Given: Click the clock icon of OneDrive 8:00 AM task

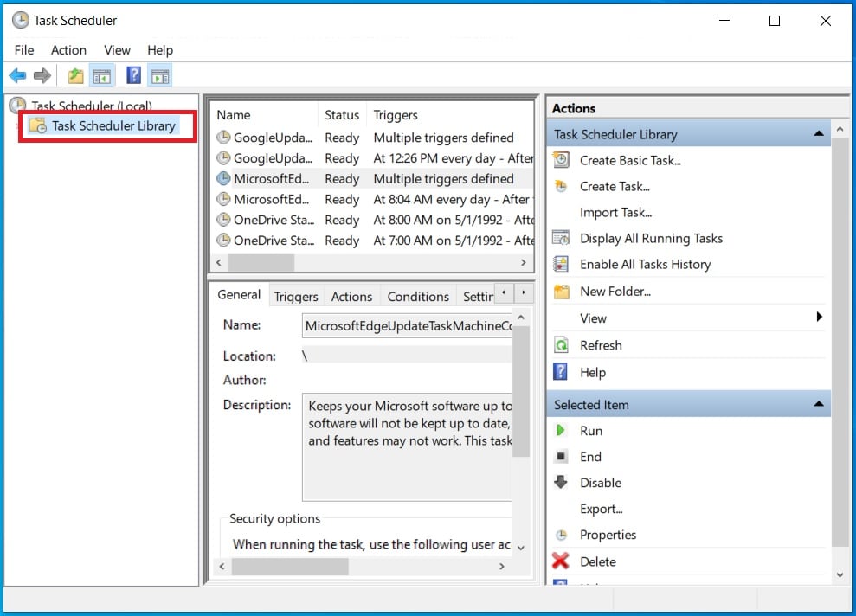Looking at the screenshot, I should tap(223, 220).
